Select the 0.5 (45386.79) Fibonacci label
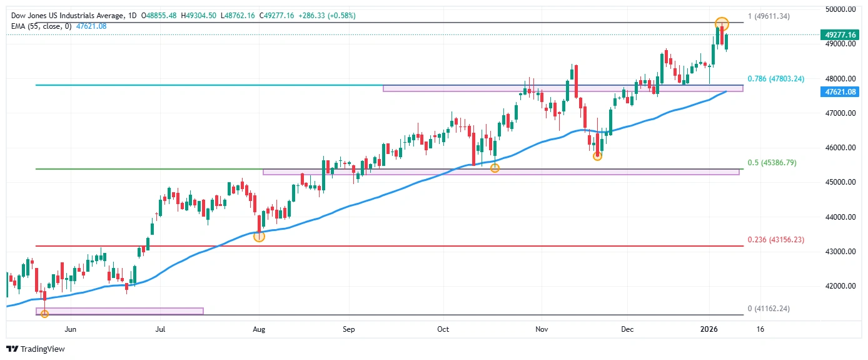 click(x=773, y=163)
